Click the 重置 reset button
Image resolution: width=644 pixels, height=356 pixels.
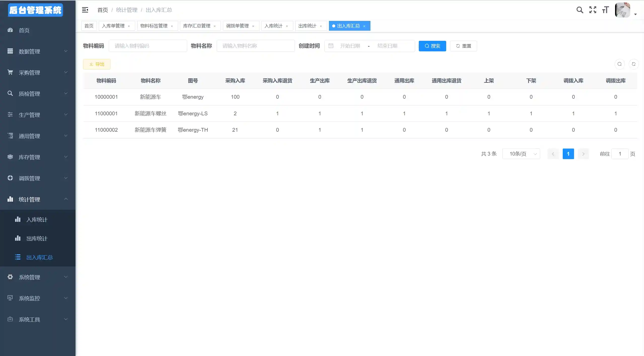463,46
